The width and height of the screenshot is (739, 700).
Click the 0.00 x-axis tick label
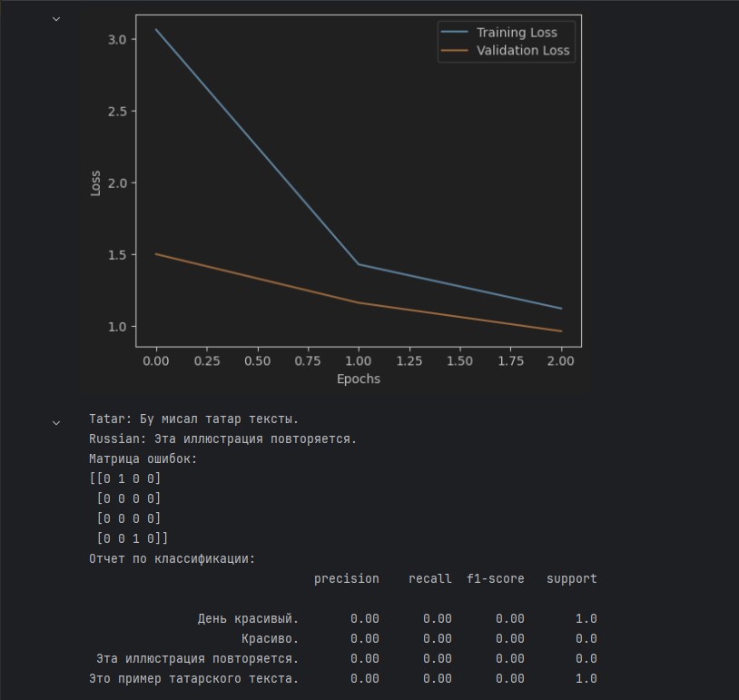pyautogui.click(x=156, y=361)
